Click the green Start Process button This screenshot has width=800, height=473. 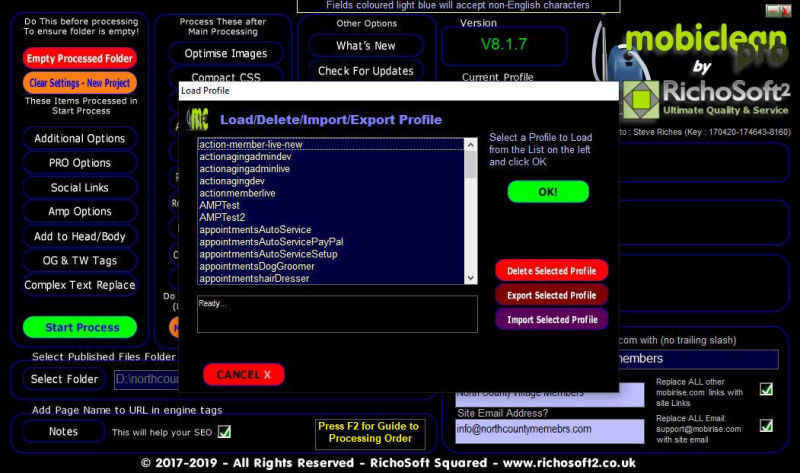[x=80, y=327]
